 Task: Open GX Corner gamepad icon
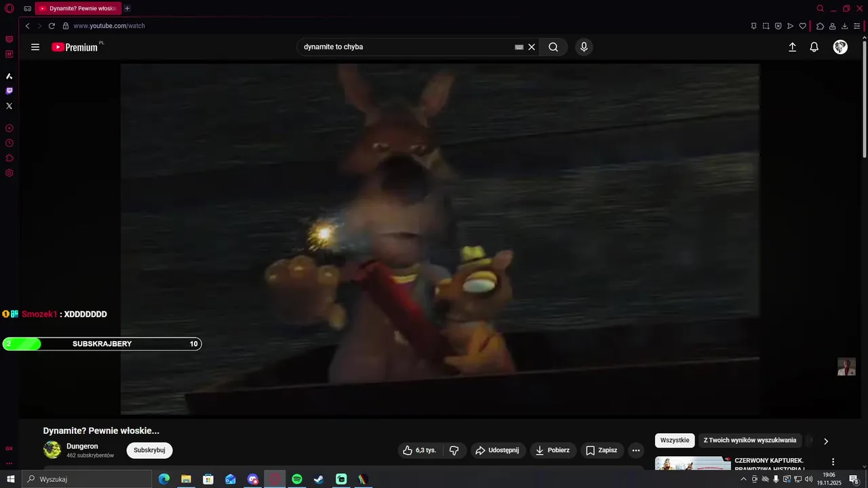(x=27, y=8)
